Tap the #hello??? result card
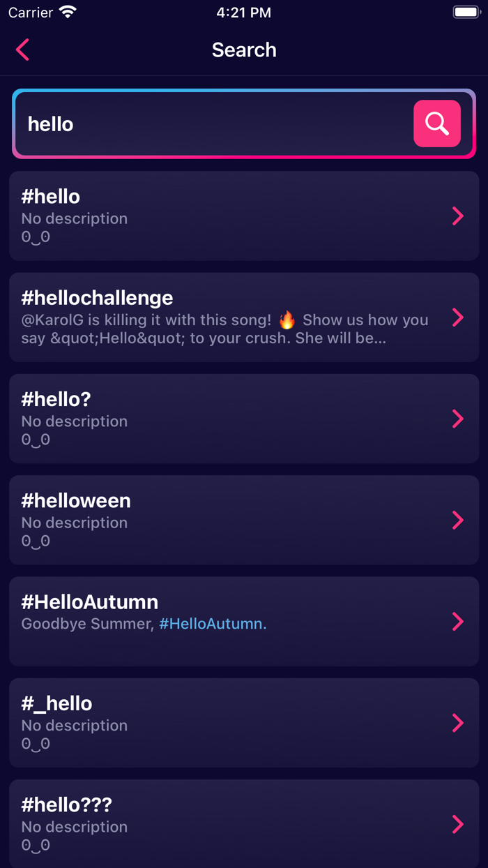Image resolution: width=488 pixels, height=868 pixels. [x=244, y=823]
